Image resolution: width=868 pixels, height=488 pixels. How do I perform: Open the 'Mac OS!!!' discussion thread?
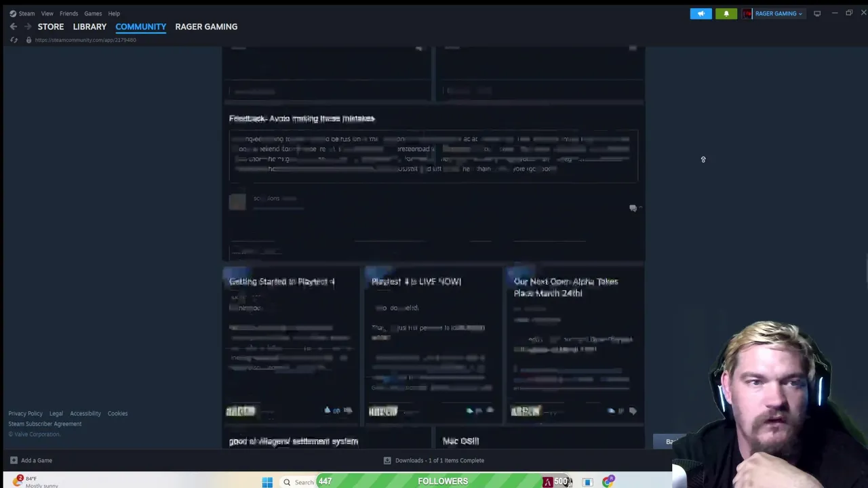tap(460, 441)
